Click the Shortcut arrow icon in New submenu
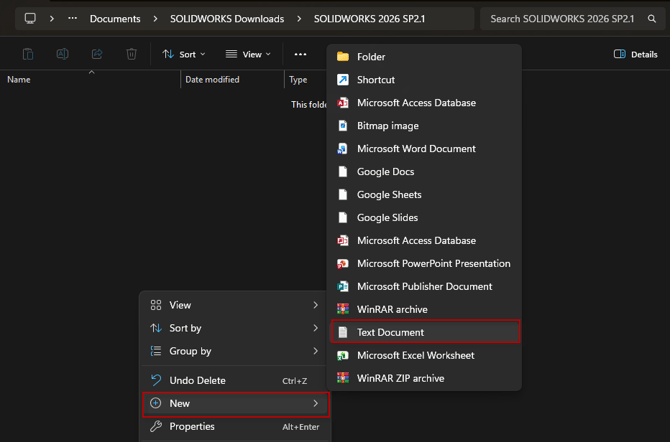The image size is (670, 442). pyautogui.click(x=343, y=80)
